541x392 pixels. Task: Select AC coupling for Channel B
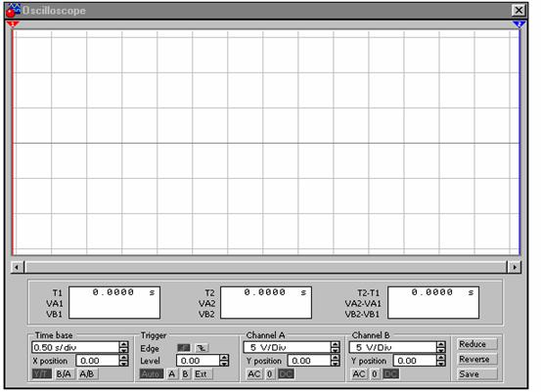point(359,374)
